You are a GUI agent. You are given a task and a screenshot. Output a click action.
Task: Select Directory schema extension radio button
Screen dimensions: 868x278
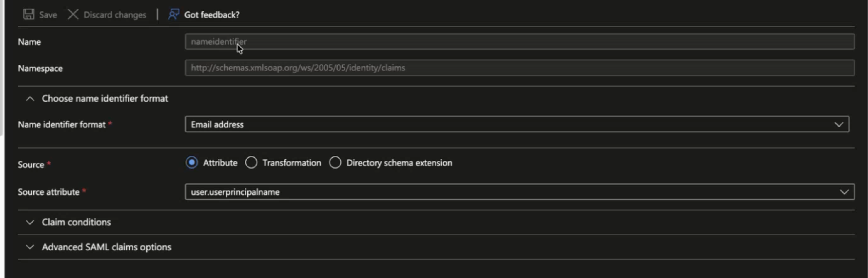335,163
